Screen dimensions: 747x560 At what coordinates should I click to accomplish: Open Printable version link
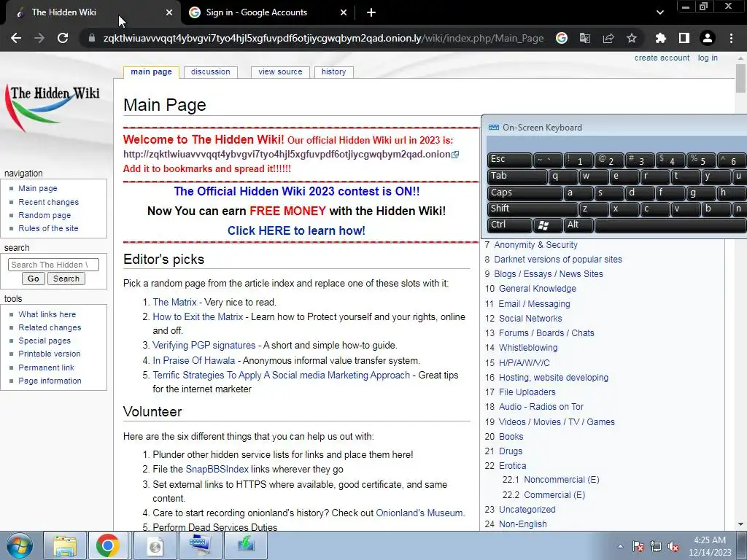click(x=50, y=354)
